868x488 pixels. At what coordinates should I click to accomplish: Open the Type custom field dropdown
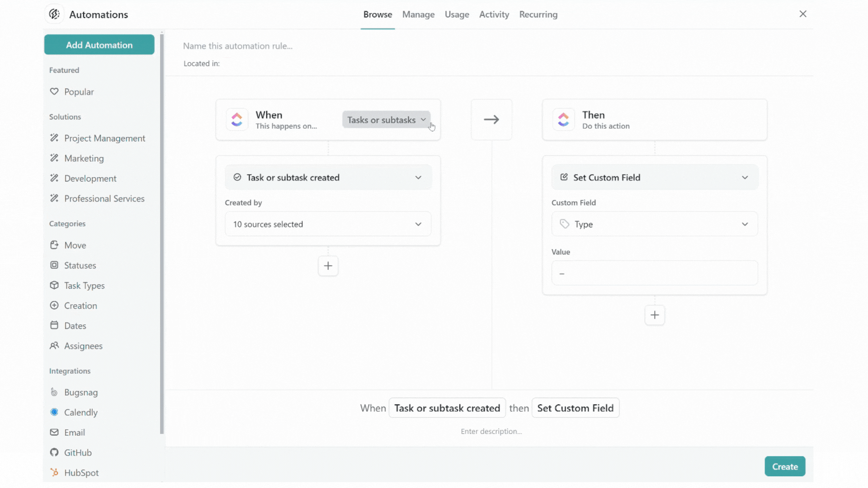[x=654, y=224]
